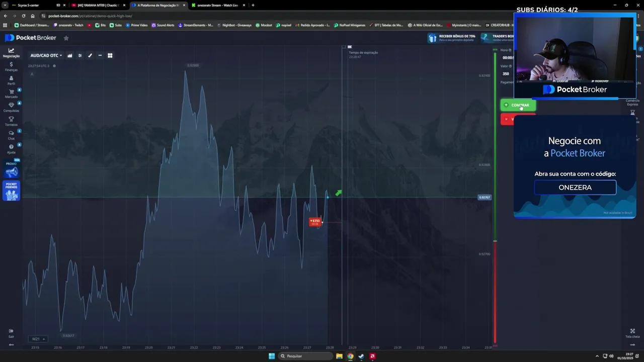Click the Promo megaphone banner
Viewport: 644px width, 362px height.
click(x=11, y=169)
